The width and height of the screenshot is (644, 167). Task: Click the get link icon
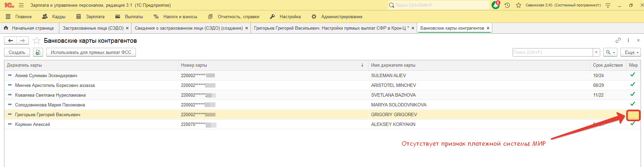point(618,40)
